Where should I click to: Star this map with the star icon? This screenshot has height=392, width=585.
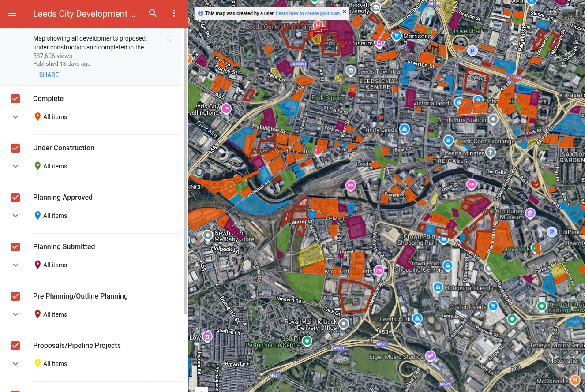click(x=169, y=39)
